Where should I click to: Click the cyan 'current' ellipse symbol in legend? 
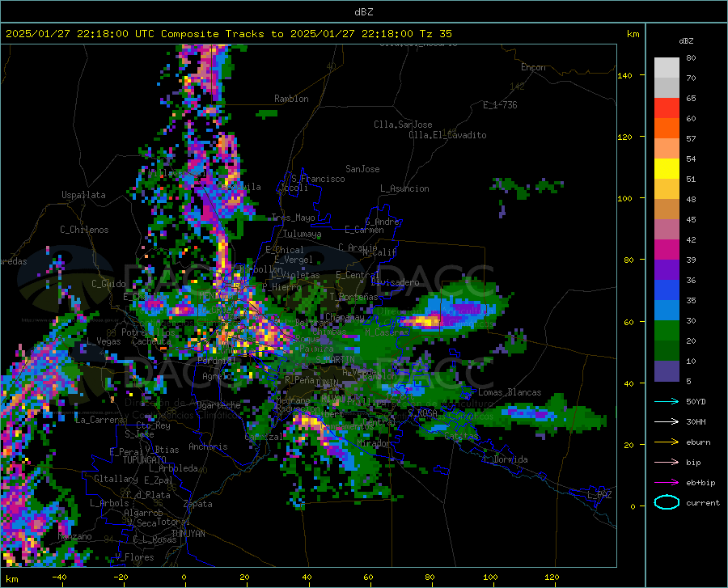pyautogui.click(x=667, y=502)
